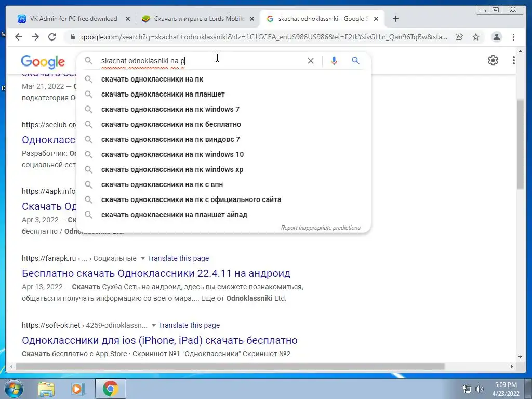The width and height of the screenshot is (532, 399).
Task: Open the https://soft-ok.net breadcrumb URL
Action: click(x=51, y=325)
